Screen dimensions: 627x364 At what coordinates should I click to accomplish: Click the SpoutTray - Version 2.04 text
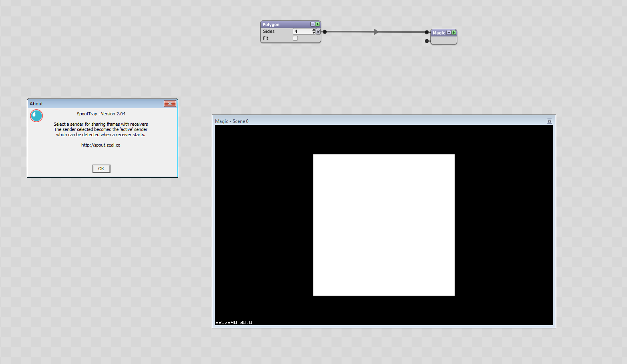tap(101, 114)
